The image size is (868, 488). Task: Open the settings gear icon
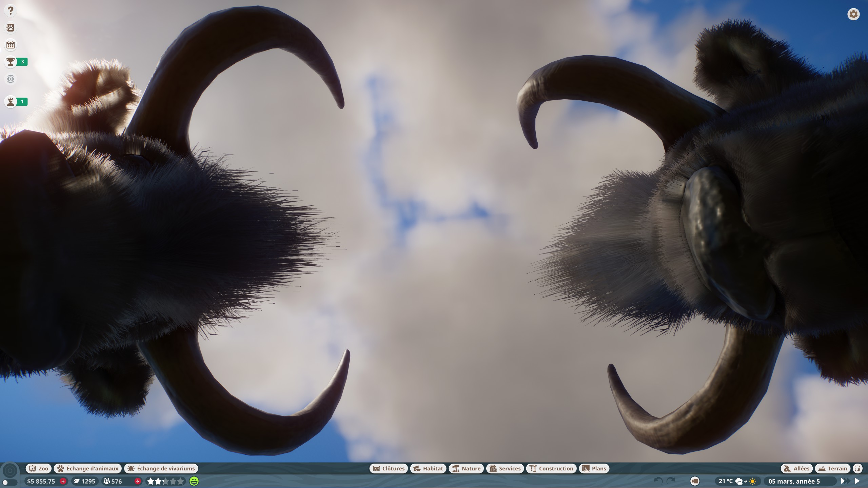pos(853,14)
